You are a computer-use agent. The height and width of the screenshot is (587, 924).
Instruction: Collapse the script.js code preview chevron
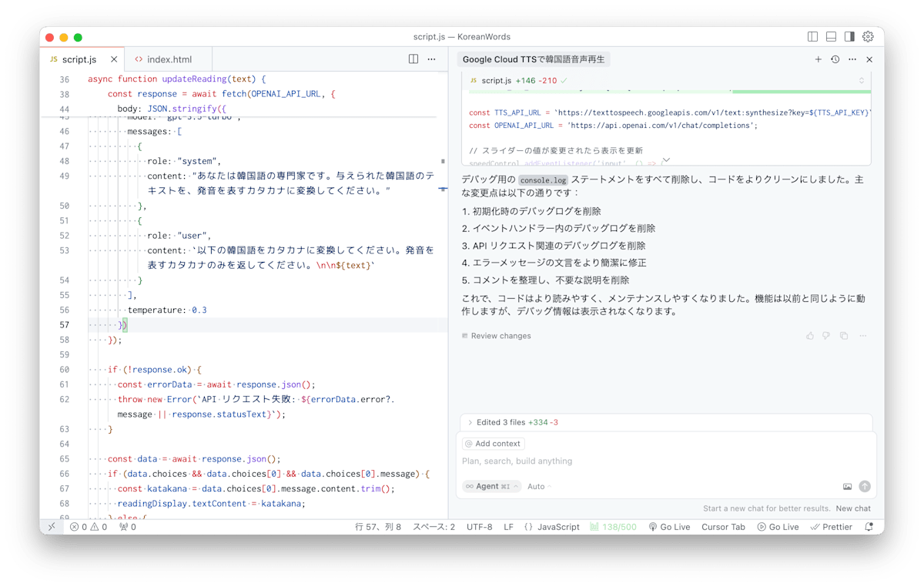[666, 159]
